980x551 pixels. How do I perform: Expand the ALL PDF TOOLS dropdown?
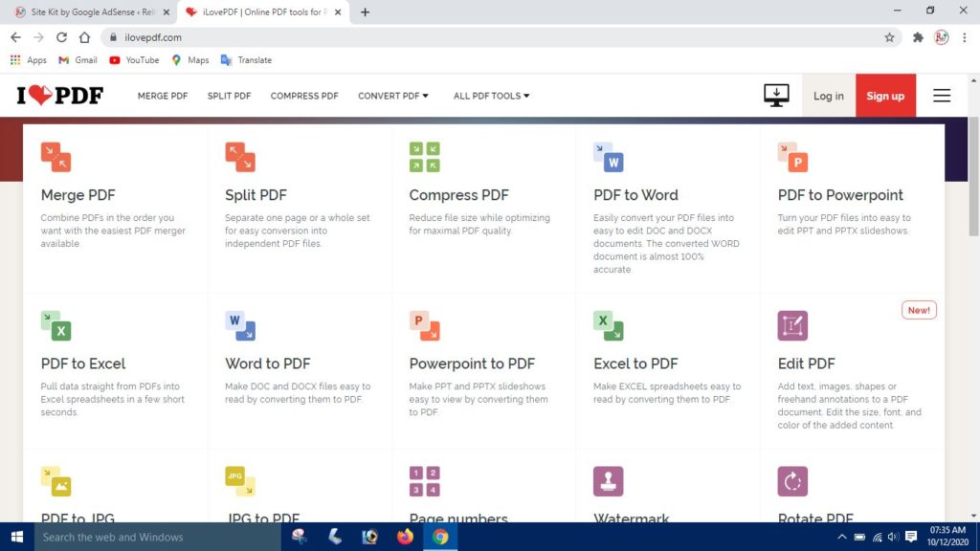tap(491, 96)
